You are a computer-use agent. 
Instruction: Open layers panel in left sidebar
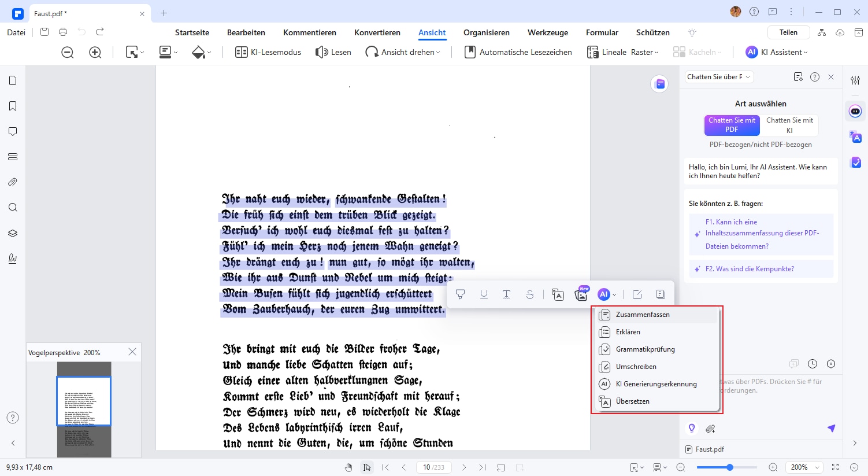[x=13, y=233]
